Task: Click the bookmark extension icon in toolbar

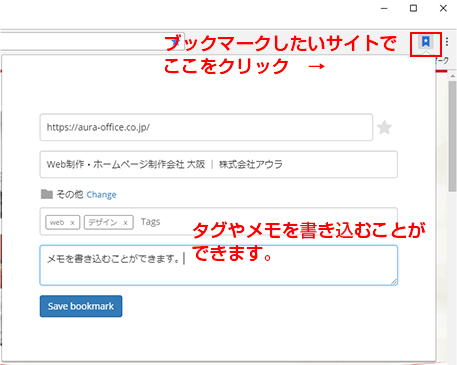Action: click(426, 42)
